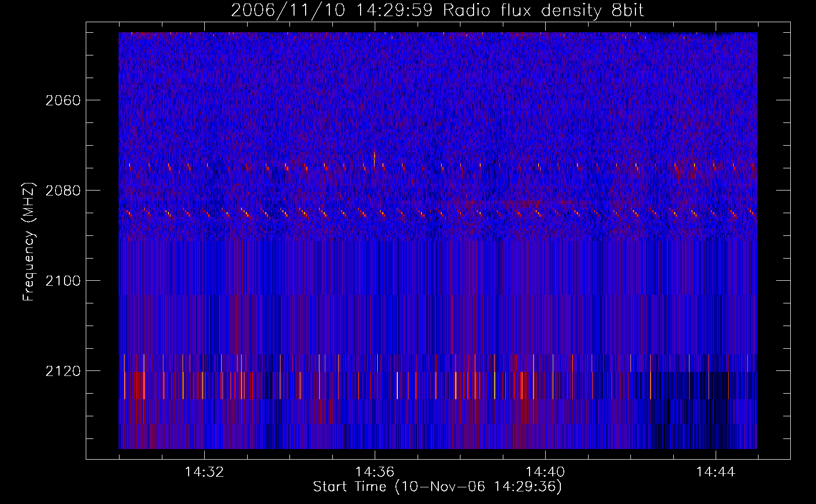Click the '2060' frequency axis label
Viewport: 816px width, 504px height.
63,100
